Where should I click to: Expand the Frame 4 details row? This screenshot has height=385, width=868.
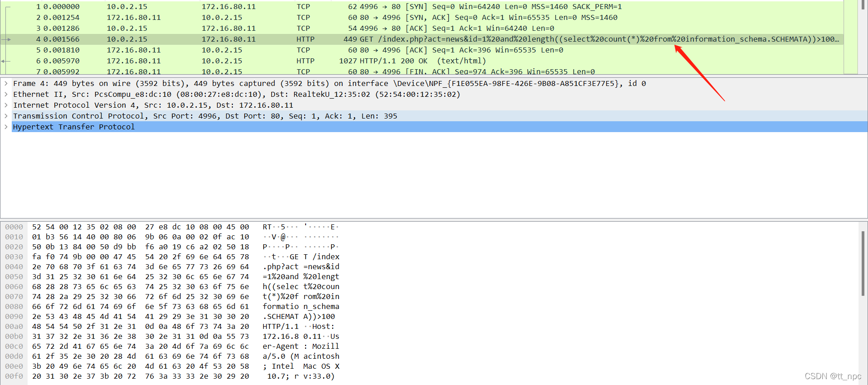coord(6,83)
